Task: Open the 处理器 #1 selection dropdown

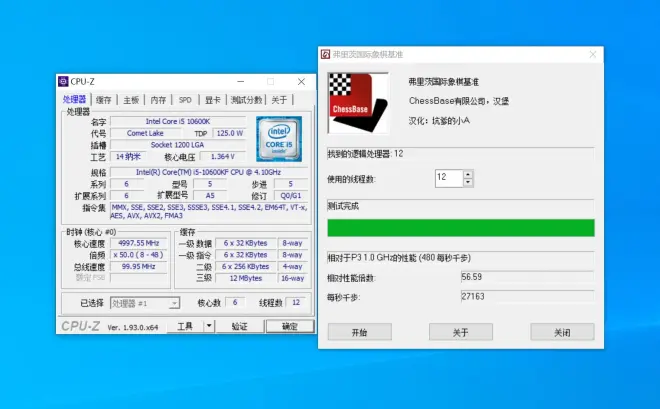Action: pyautogui.click(x=145, y=303)
